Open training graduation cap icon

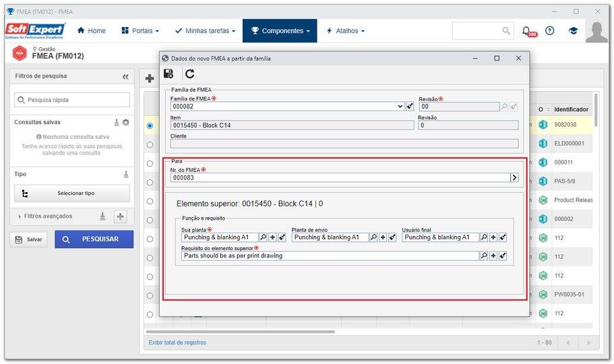point(573,30)
